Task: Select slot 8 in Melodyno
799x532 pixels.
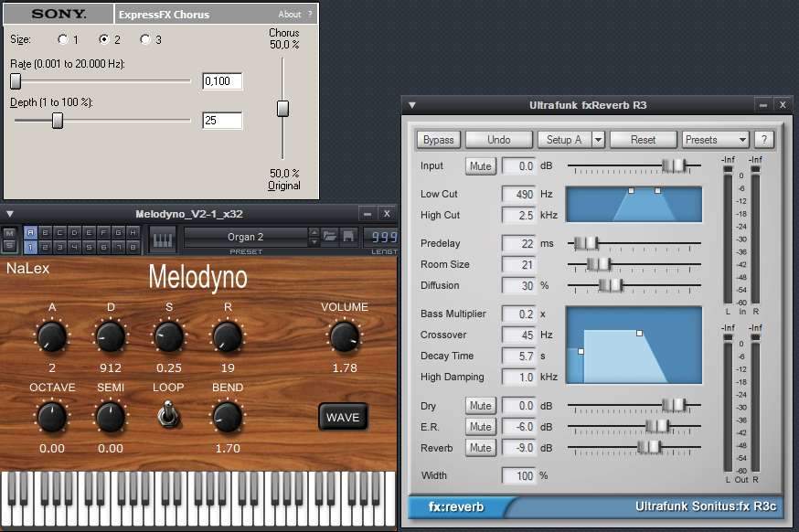Action: [x=133, y=247]
